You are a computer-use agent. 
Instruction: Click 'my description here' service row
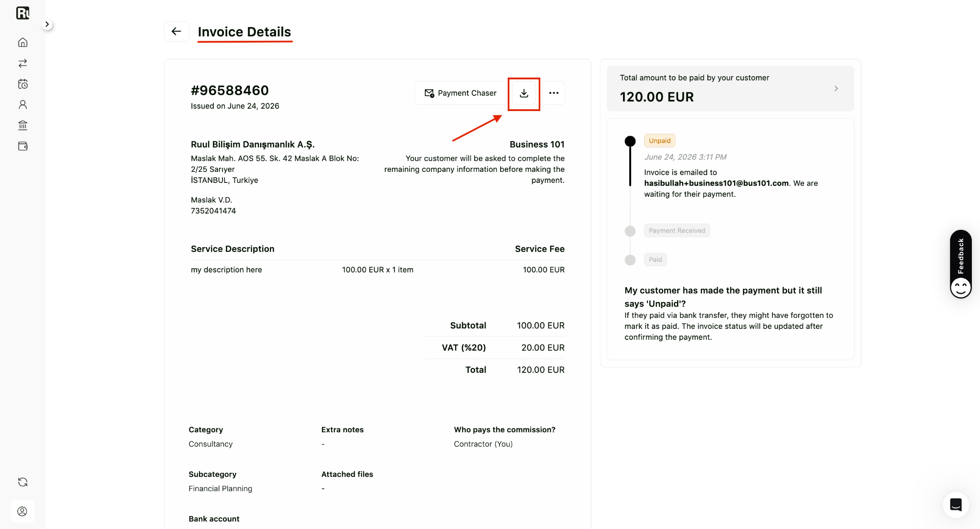[226, 270]
